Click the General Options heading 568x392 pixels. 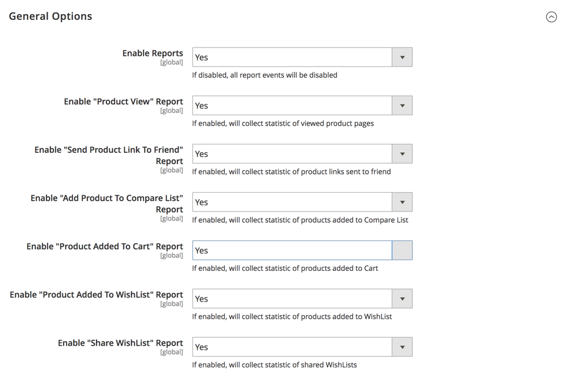point(51,16)
